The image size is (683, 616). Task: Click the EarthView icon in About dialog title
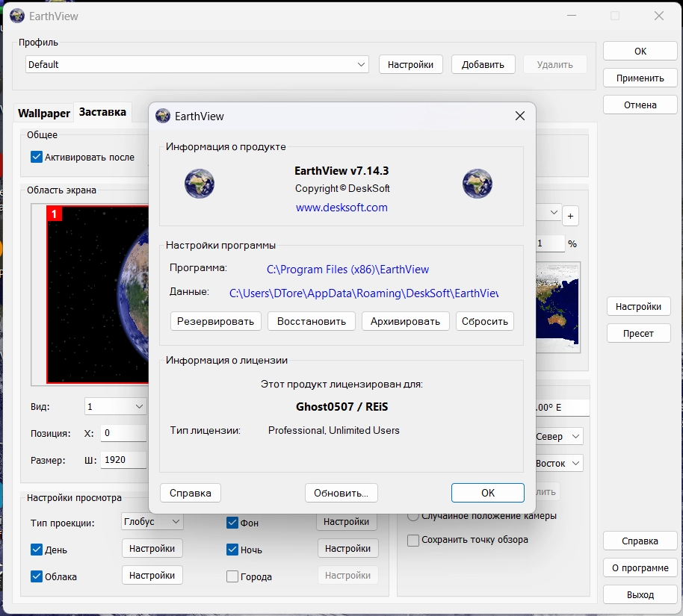(x=163, y=116)
